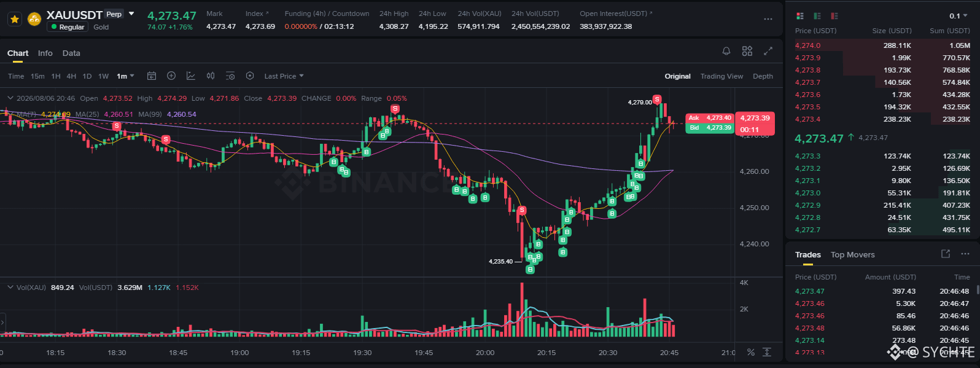The height and width of the screenshot is (368, 980).
Task: Open the candlestick chart style icon
Action: click(211, 76)
